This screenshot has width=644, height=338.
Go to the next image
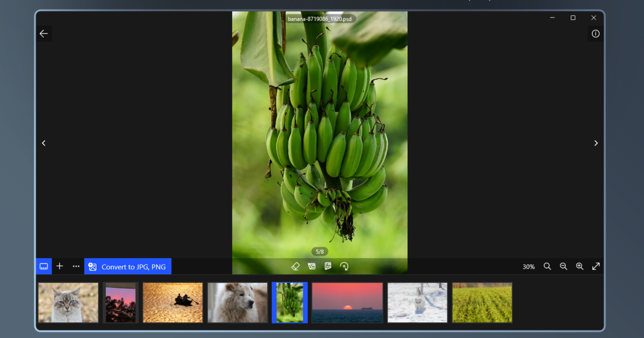click(x=595, y=143)
